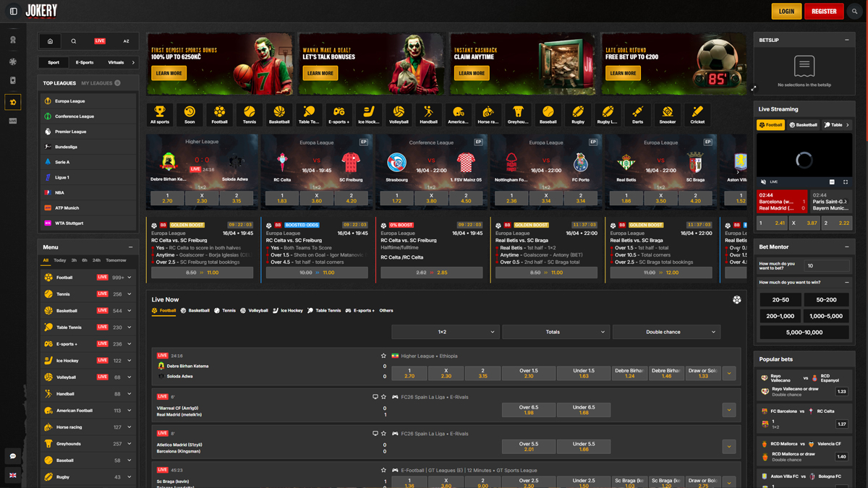This screenshot has height=488, width=868.
Task: Open the Europa League top league
Action: [88, 101]
